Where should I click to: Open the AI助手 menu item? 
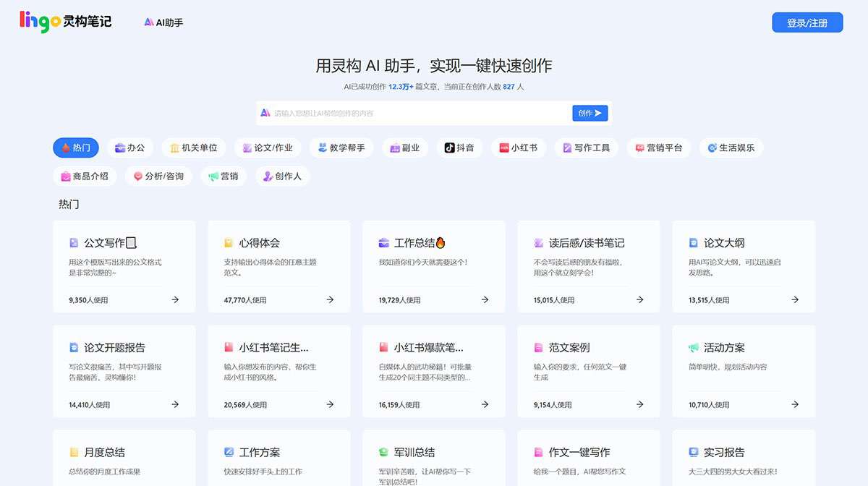pyautogui.click(x=164, y=22)
